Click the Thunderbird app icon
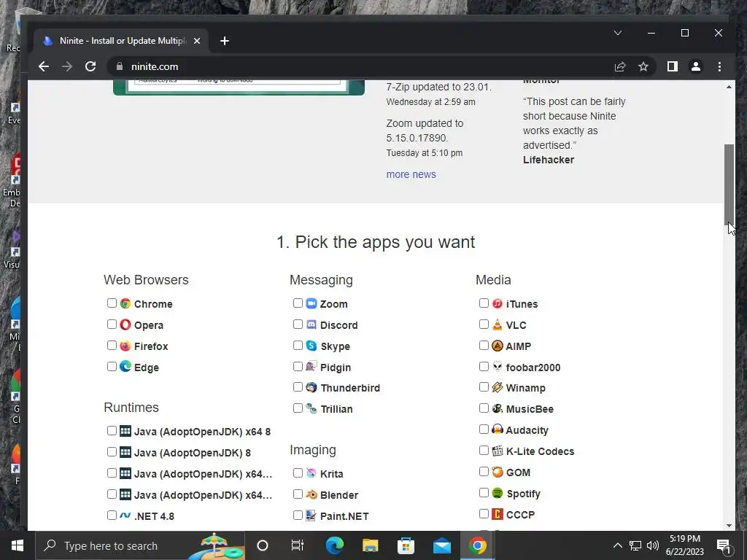 311,388
